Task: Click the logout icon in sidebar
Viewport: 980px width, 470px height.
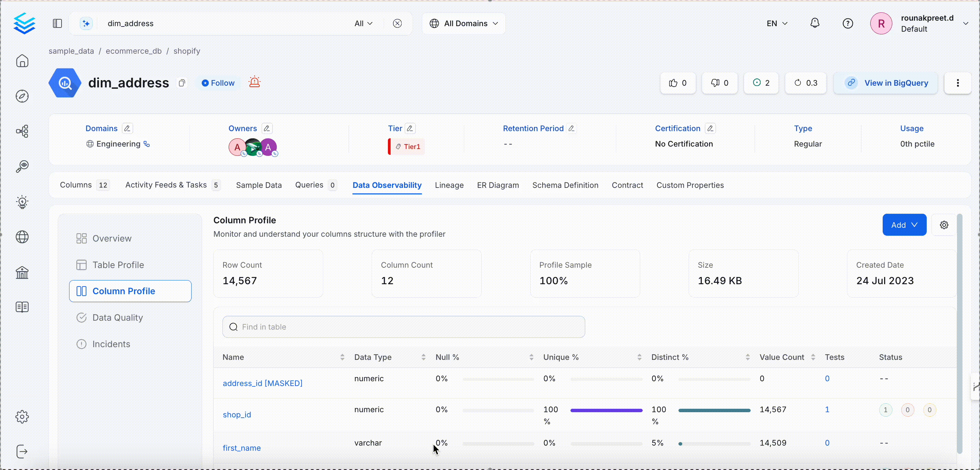Action: [x=22, y=452]
